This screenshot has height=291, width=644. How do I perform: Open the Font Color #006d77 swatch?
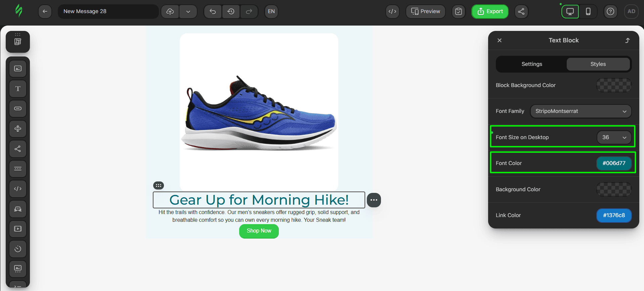point(614,163)
